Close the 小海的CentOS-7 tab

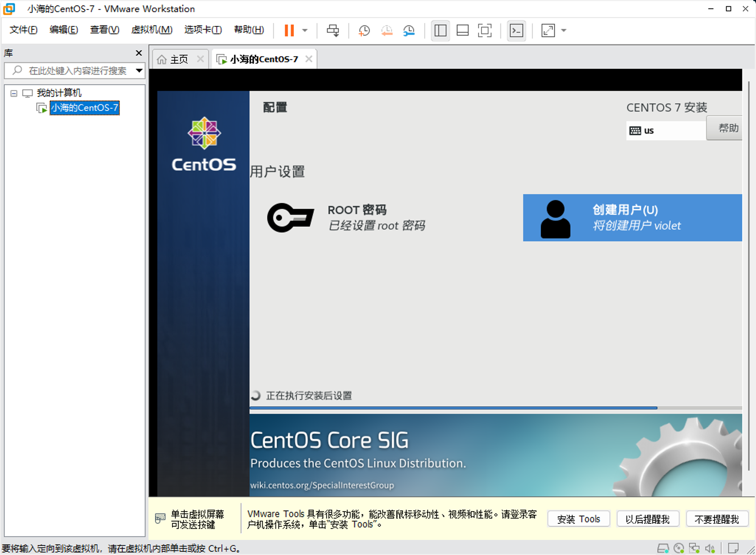click(309, 59)
